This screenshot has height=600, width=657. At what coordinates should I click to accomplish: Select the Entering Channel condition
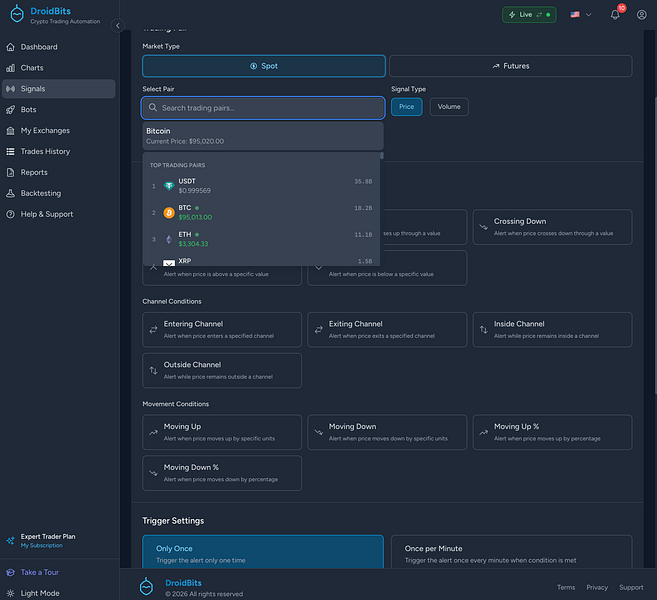click(222, 329)
